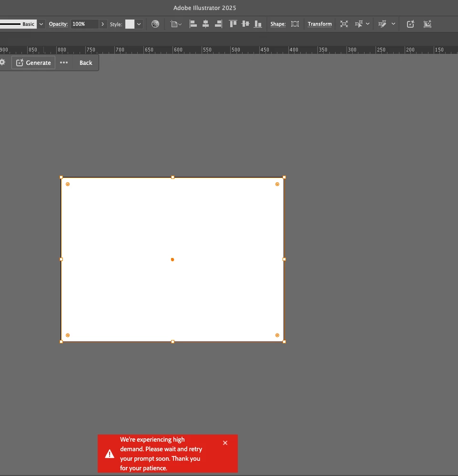458x476 pixels.
Task: Align objects to vertical top
Action: [x=233, y=24]
